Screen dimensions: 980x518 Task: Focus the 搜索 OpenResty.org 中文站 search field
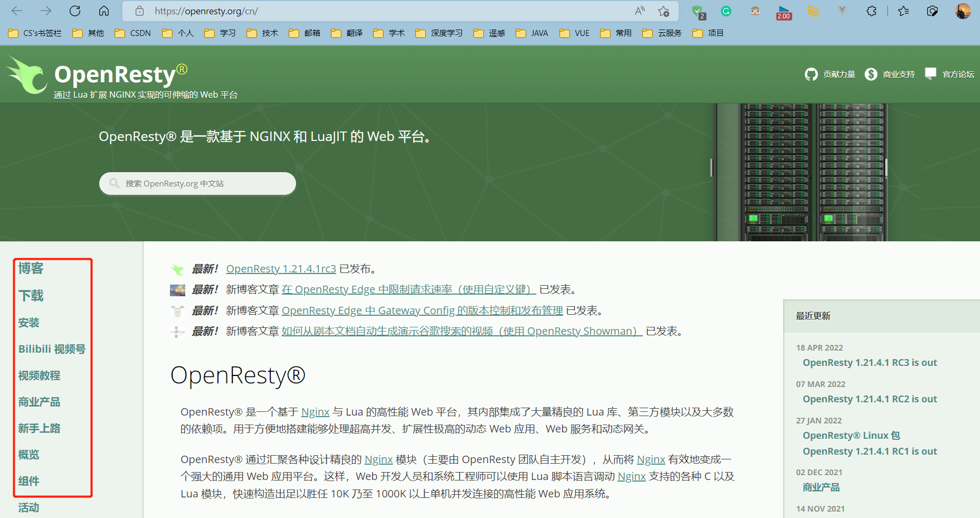pyautogui.click(x=197, y=183)
